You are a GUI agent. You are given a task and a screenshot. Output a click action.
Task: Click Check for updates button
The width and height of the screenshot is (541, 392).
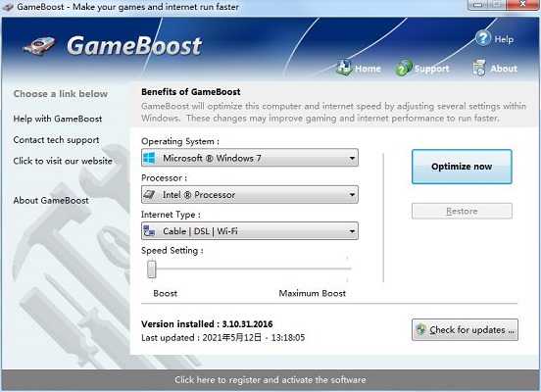(465, 330)
